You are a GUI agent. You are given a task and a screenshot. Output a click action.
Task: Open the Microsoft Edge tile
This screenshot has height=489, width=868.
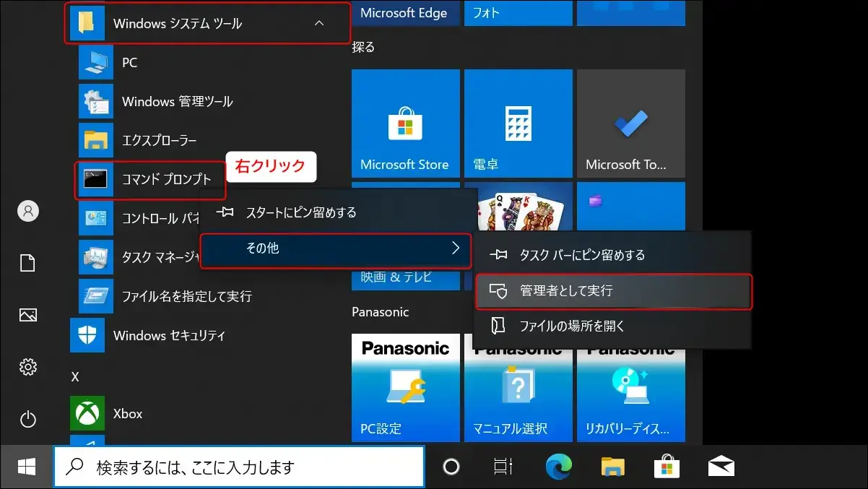coord(406,13)
